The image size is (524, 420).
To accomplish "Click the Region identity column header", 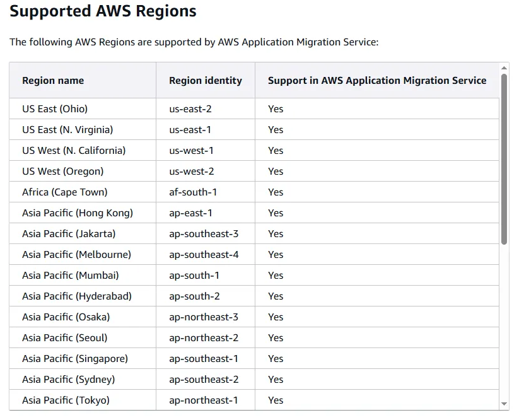I will 206,81.
